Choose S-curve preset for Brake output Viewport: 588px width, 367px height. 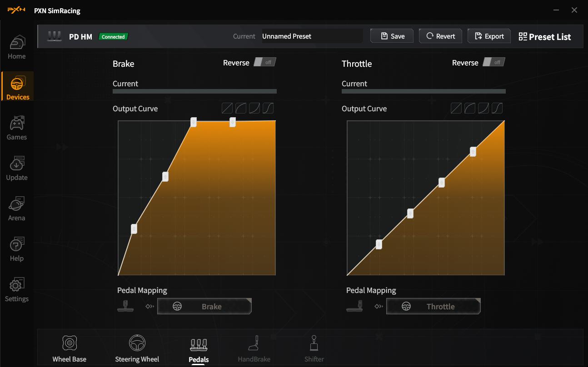coord(268,108)
